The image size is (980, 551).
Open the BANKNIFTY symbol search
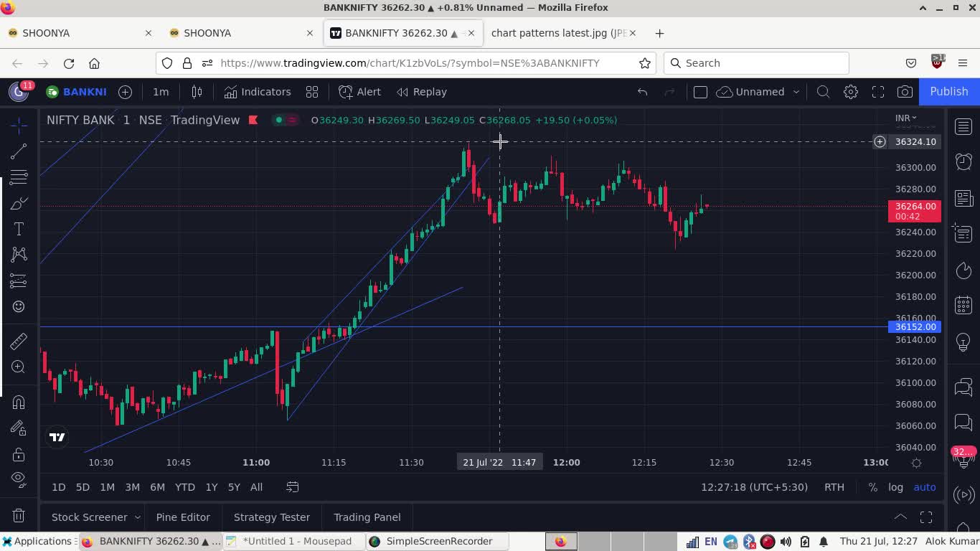coord(76,92)
